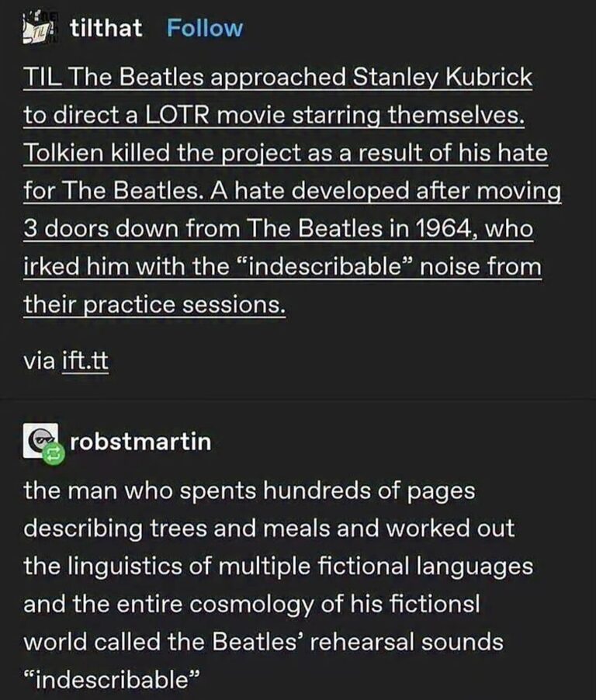Click the line "and the entire cosmology"
The width and height of the screenshot is (596, 700).
(x=251, y=605)
